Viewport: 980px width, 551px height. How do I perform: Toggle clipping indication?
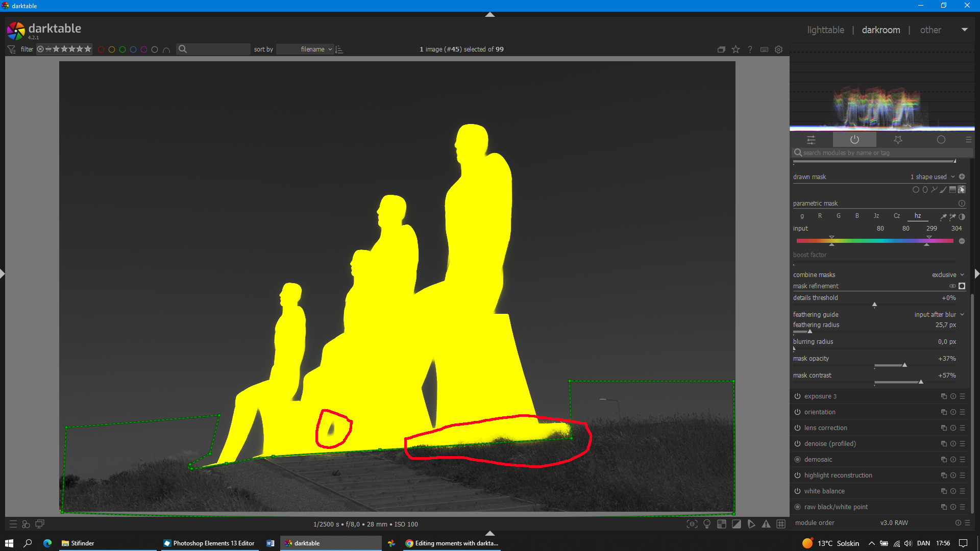click(737, 524)
